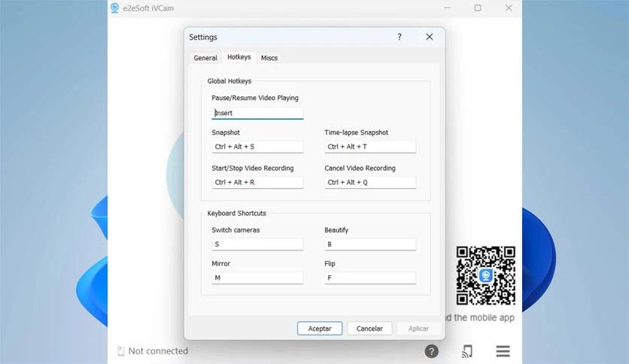Click the QR code for mobile app
Image resolution: width=629 pixels, height=364 pixels.
[x=485, y=275]
